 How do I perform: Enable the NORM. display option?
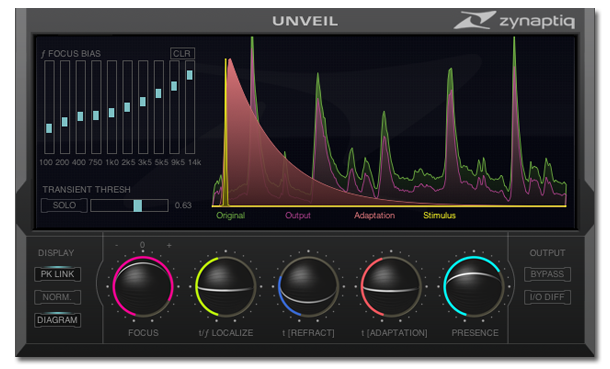[57, 297]
